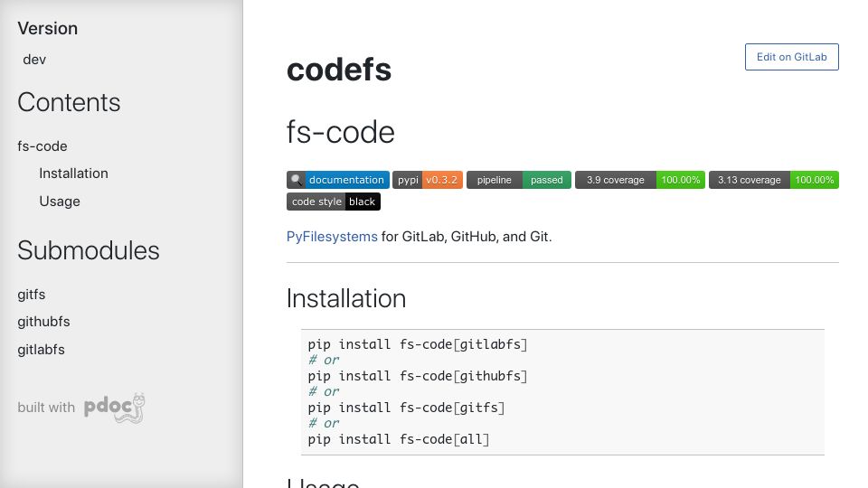The width and height of the screenshot is (868, 488).
Task: Click the Submodules heading in sidebar
Action: click(89, 250)
